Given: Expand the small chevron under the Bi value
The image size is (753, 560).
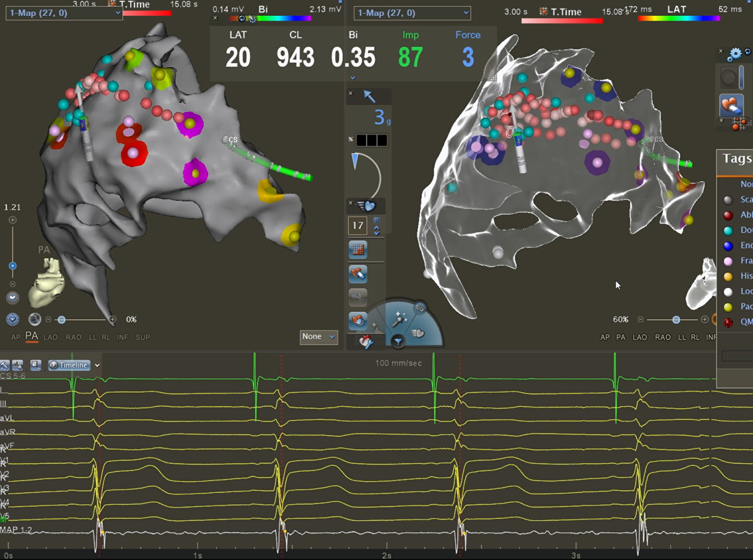Looking at the screenshot, I should pyautogui.click(x=353, y=78).
